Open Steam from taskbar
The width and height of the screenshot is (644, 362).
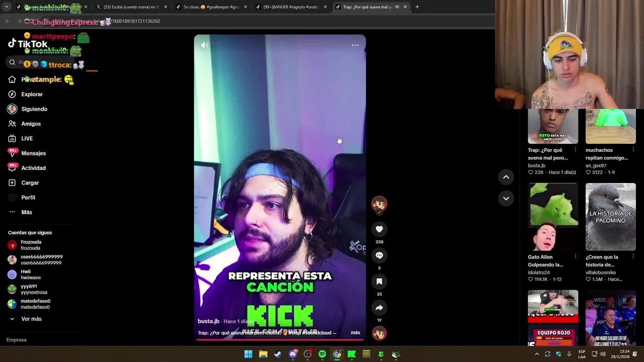tap(278, 354)
